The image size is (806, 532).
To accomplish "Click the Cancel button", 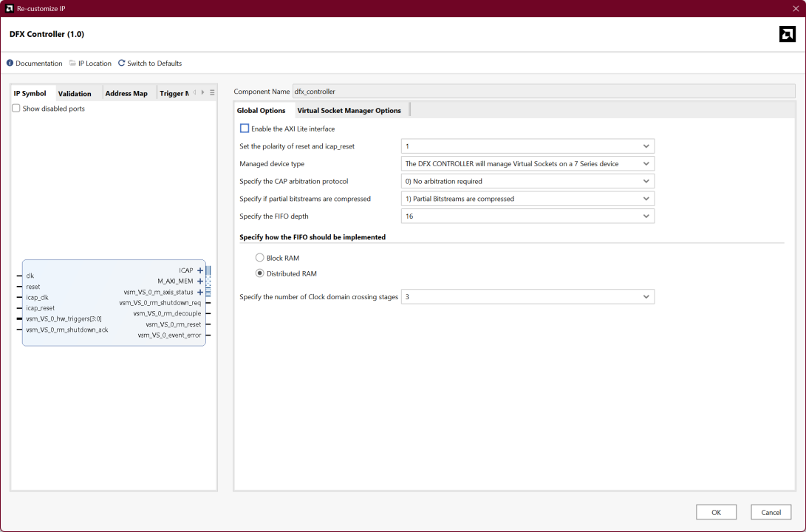I will point(771,512).
